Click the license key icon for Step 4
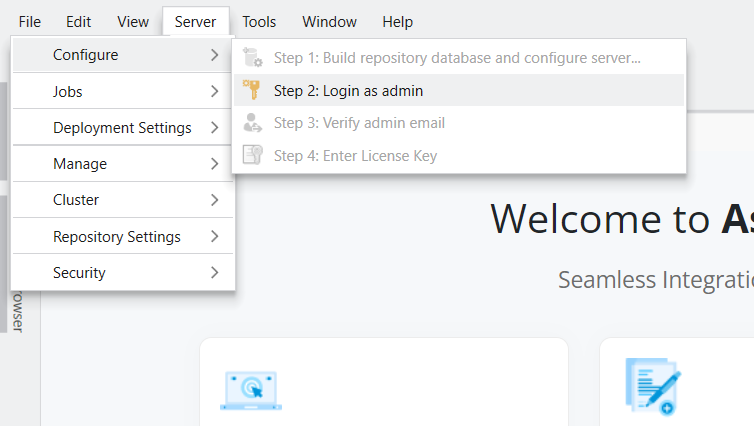 tap(251, 155)
